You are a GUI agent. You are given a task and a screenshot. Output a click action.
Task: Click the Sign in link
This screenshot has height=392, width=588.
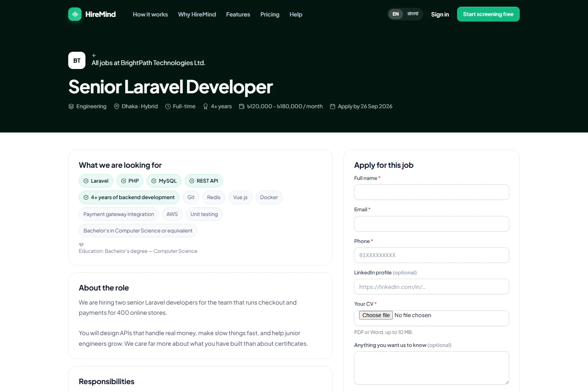[x=440, y=15]
